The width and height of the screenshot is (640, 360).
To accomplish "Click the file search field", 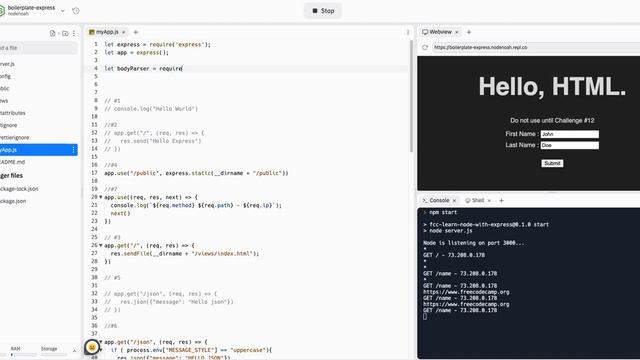I will (x=38, y=48).
